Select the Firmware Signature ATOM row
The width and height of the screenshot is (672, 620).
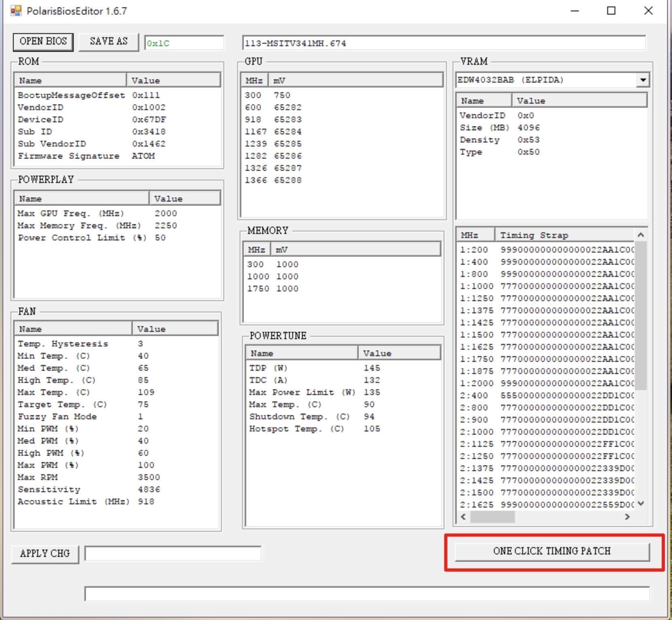[x=117, y=156]
